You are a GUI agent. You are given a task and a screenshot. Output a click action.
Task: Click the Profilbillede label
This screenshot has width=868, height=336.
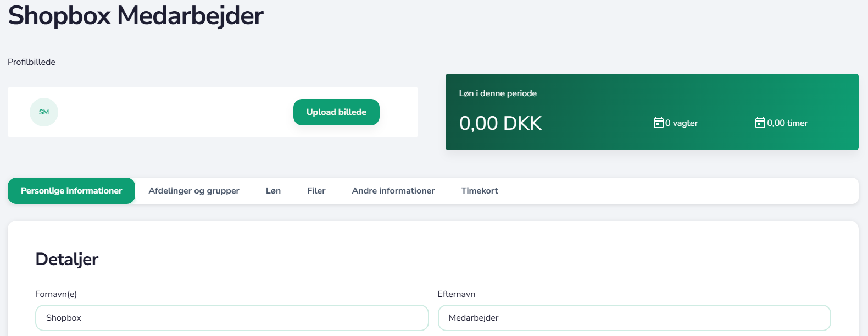[31, 62]
